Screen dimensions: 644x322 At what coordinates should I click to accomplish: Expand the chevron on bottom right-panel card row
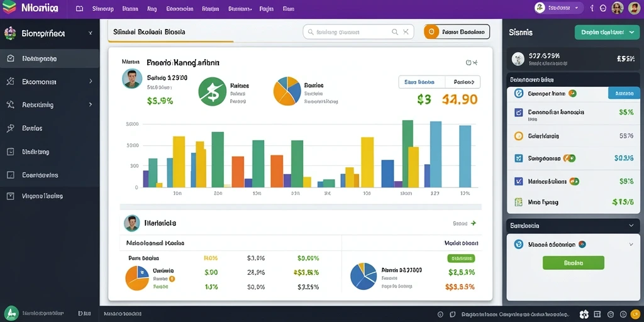[x=631, y=245]
